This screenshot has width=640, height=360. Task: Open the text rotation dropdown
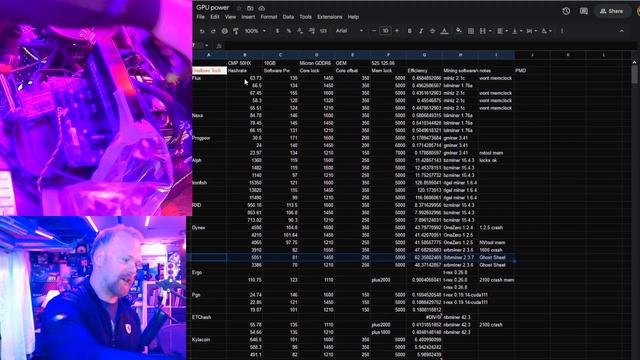pos(546,31)
